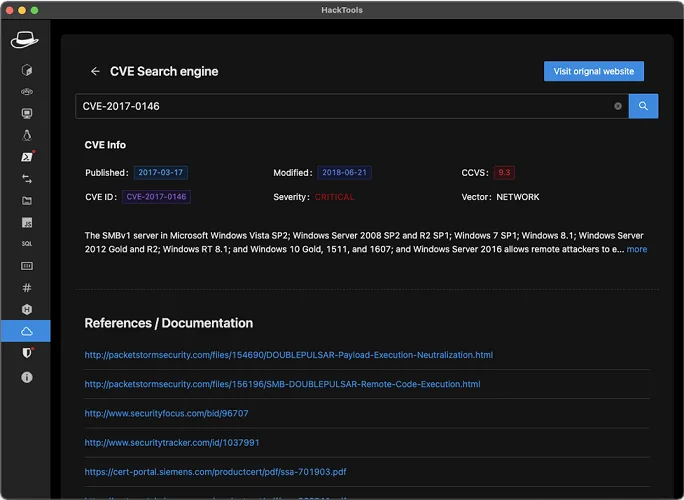Open the securityfocus.com bid 96707 link
This screenshot has height=500, width=684.
pos(166,413)
